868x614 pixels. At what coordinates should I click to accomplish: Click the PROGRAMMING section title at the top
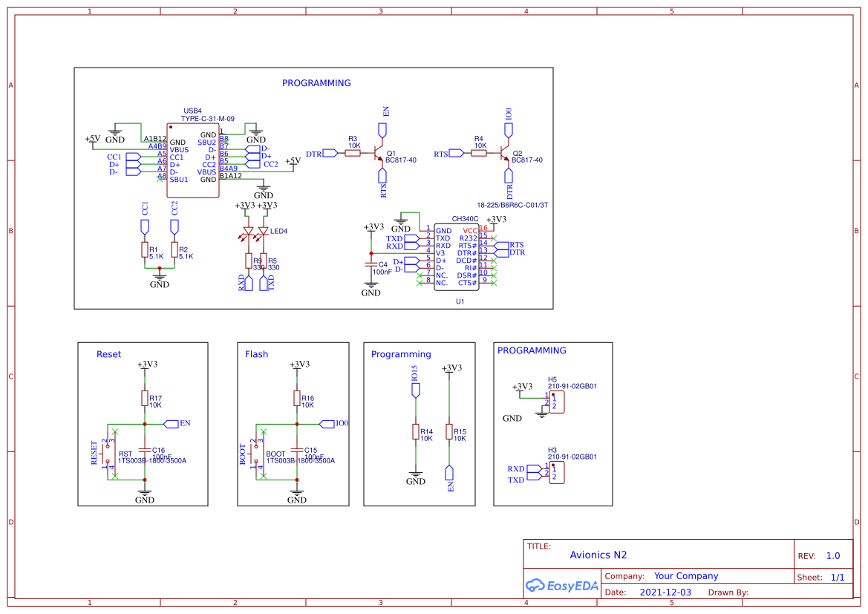(316, 83)
